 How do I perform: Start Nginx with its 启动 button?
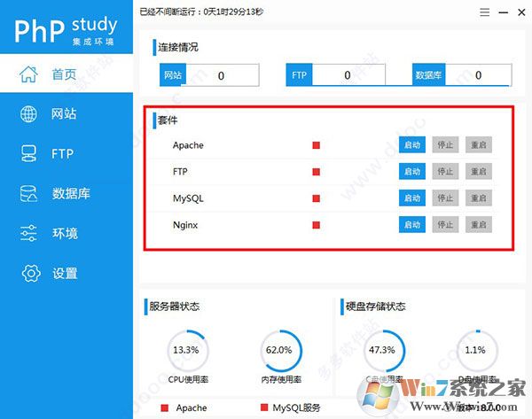click(x=412, y=224)
